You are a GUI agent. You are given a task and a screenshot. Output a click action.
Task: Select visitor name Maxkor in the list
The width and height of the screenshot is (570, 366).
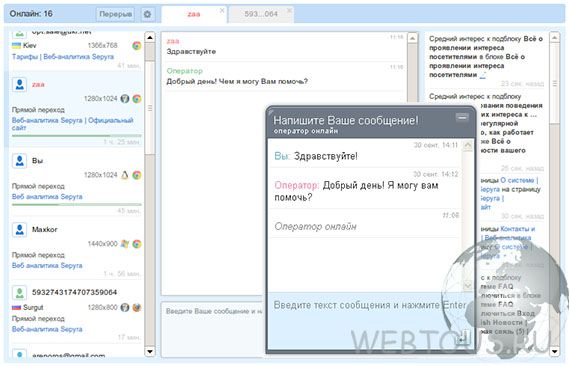44,230
